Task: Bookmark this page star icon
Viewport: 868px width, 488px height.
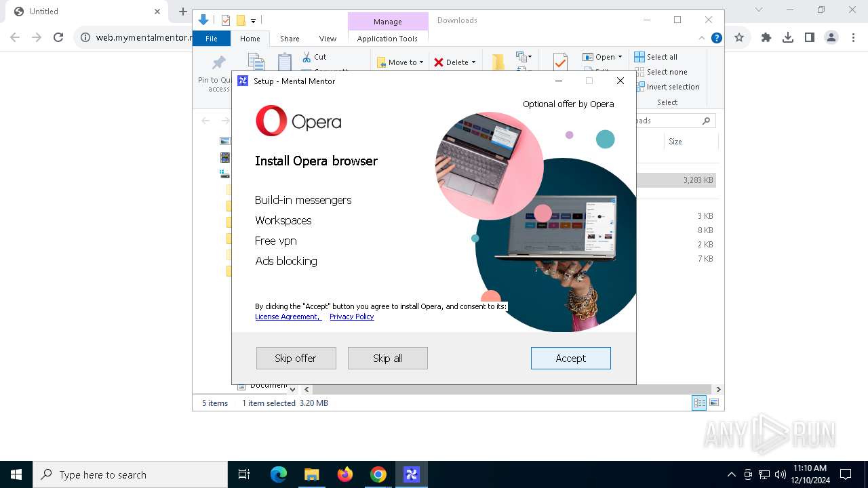Action: (x=739, y=38)
